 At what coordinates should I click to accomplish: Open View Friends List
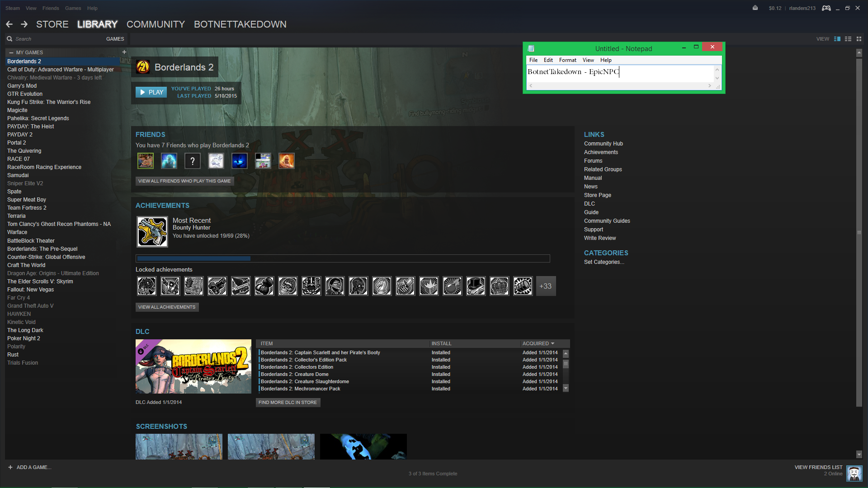pos(818,467)
